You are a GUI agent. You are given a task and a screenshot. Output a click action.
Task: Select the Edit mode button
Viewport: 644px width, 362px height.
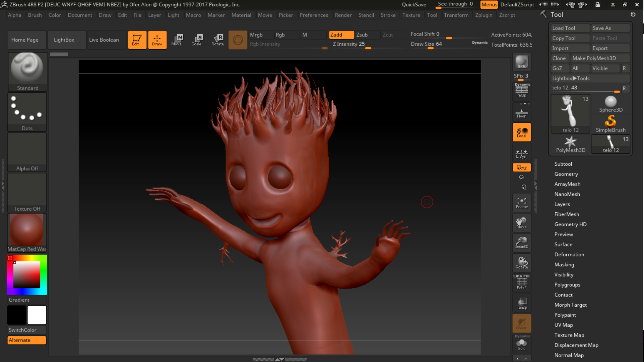(137, 40)
